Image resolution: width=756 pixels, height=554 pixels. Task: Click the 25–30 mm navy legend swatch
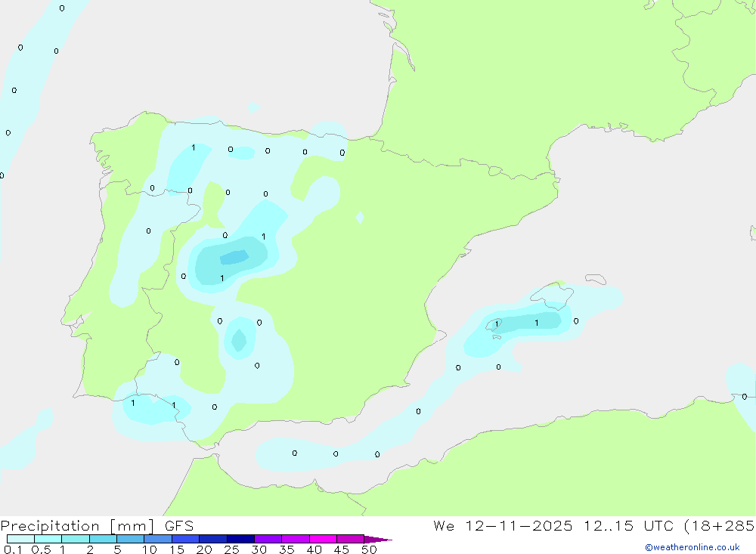240,539
